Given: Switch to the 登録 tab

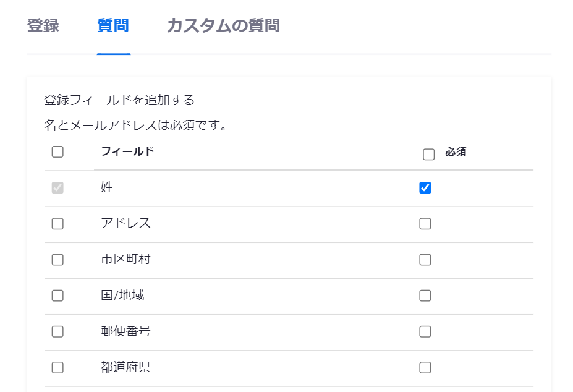Looking at the screenshot, I should (43, 26).
